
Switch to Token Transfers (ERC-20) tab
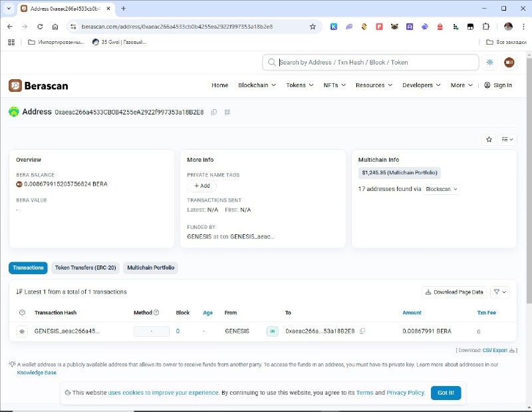click(86, 268)
